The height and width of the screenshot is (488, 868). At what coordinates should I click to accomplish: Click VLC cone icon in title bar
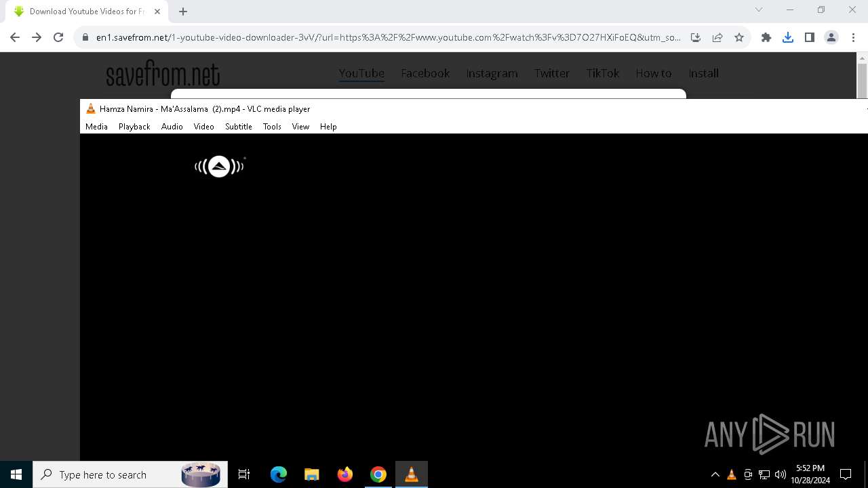pos(91,108)
